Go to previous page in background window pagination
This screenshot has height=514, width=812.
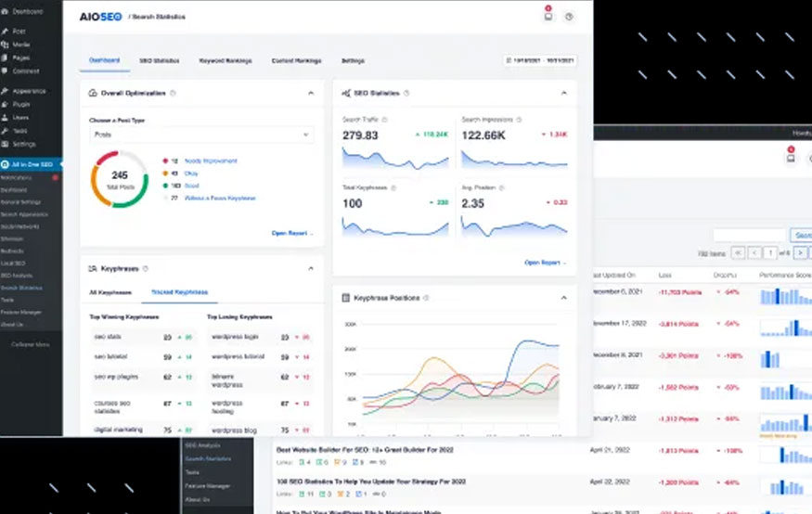pyautogui.click(x=754, y=252)
